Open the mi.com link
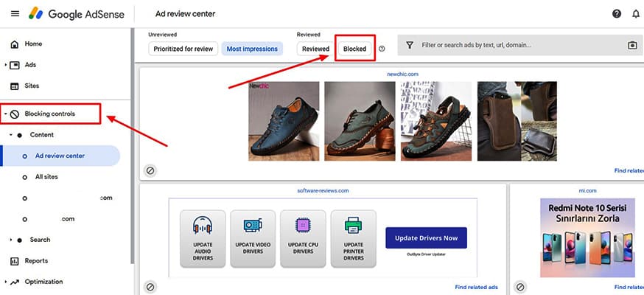The image size is (644, 295). click(x=587, y=190)
